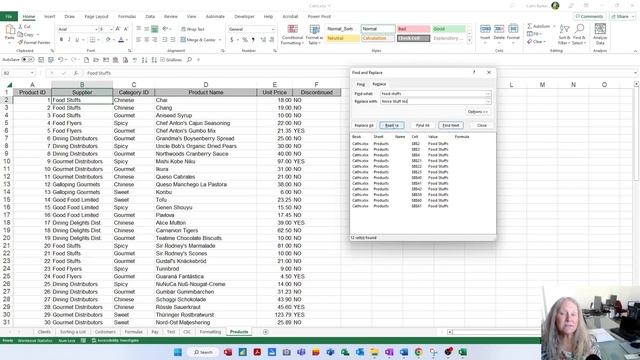This screenshot has height=360, width=640.
Task: Open Sort & Filter menu
Action: pos(564,34)
